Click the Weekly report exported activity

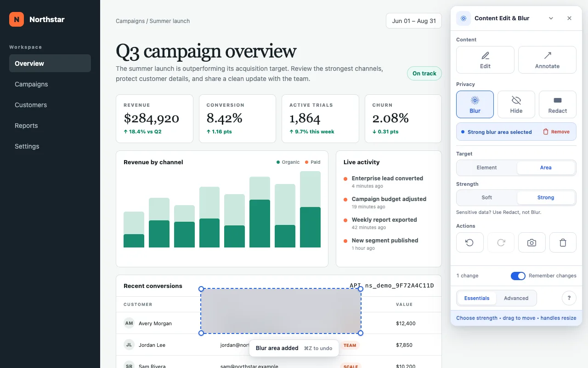point(384,220)
